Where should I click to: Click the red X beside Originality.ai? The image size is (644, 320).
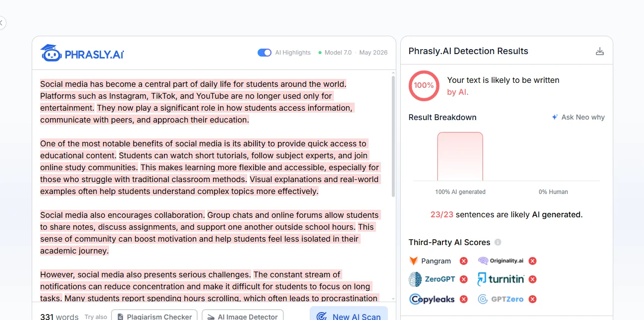pyautogui.click(x=533, y=261)
